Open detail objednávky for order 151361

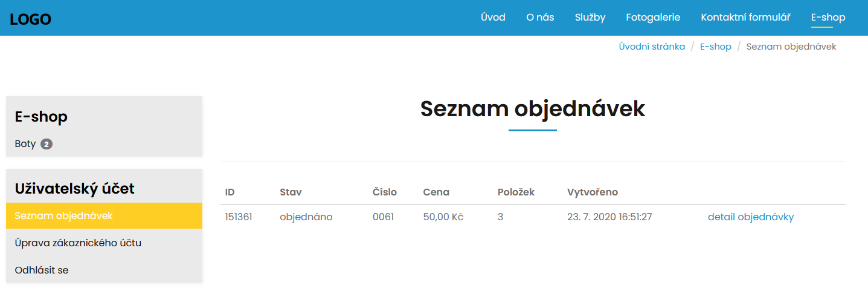point(750,217)
